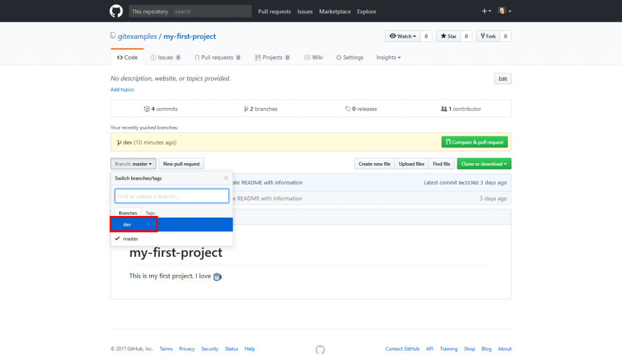Open the Add topics link

pos(121,89)
